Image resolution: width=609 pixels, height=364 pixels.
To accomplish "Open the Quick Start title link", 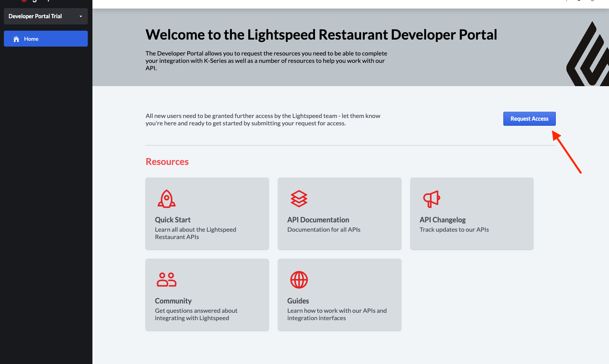I will (173, 220).
